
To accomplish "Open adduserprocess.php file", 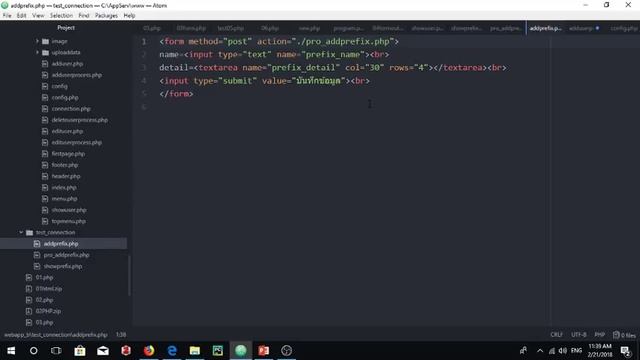I will coord(76,75).
